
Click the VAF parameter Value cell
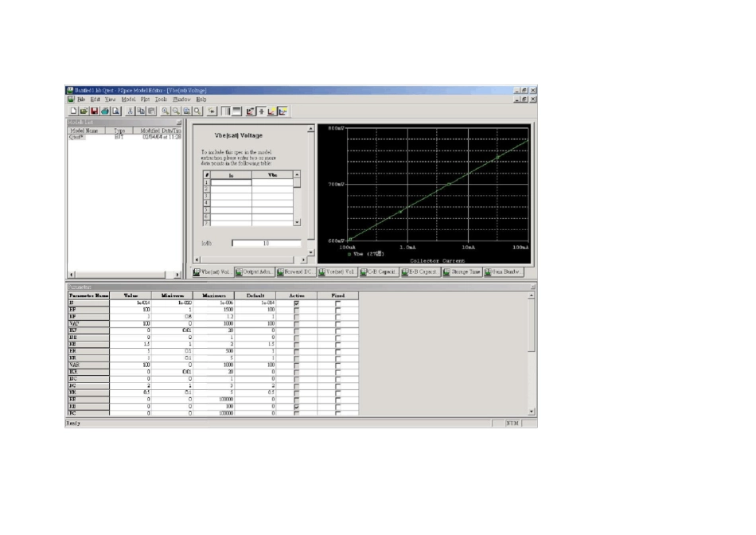click(x=131, y=324)
